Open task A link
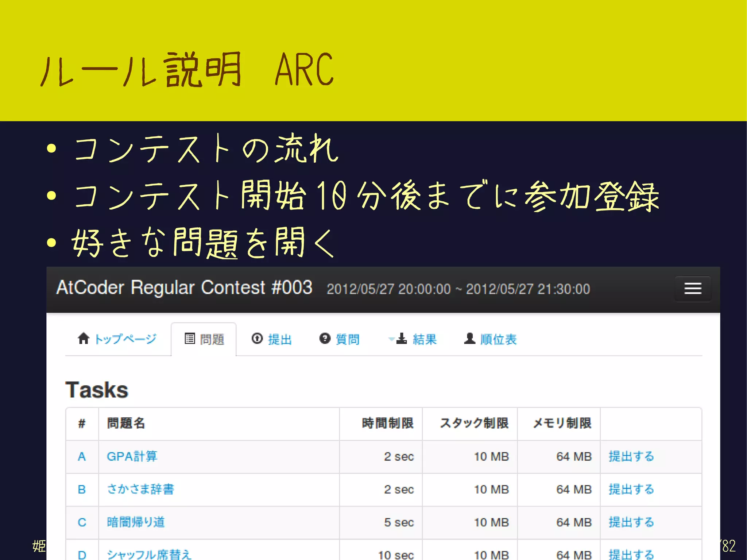Viewport: 747px width, 560px height. tap(82, 456)
